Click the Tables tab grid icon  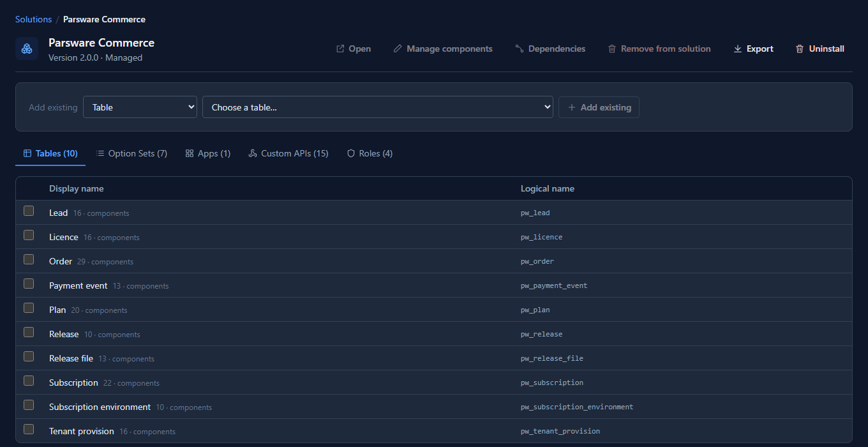point(27,153)
